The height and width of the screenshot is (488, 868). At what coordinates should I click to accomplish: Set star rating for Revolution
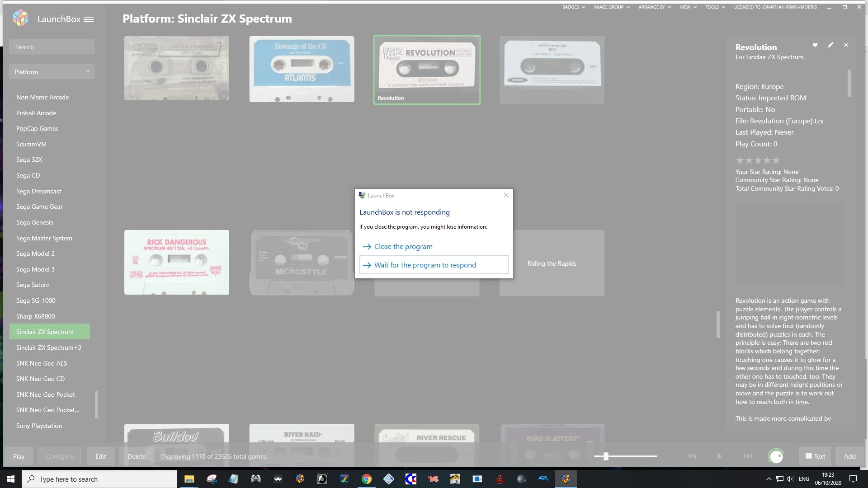pos(758,160)
